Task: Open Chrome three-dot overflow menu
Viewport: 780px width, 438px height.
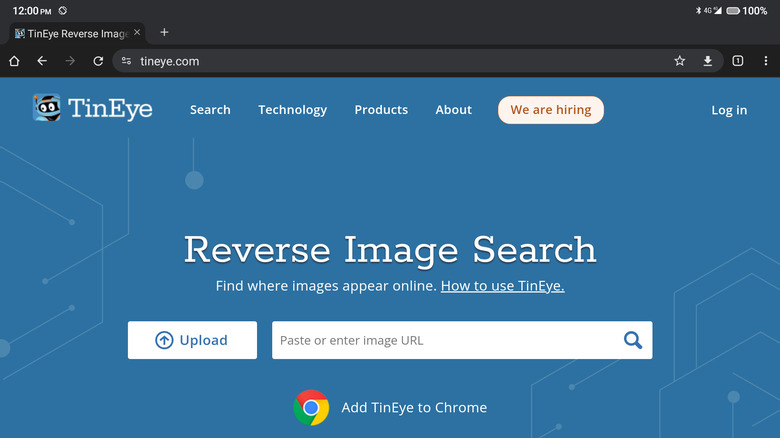Action: (x=765, y=61)
